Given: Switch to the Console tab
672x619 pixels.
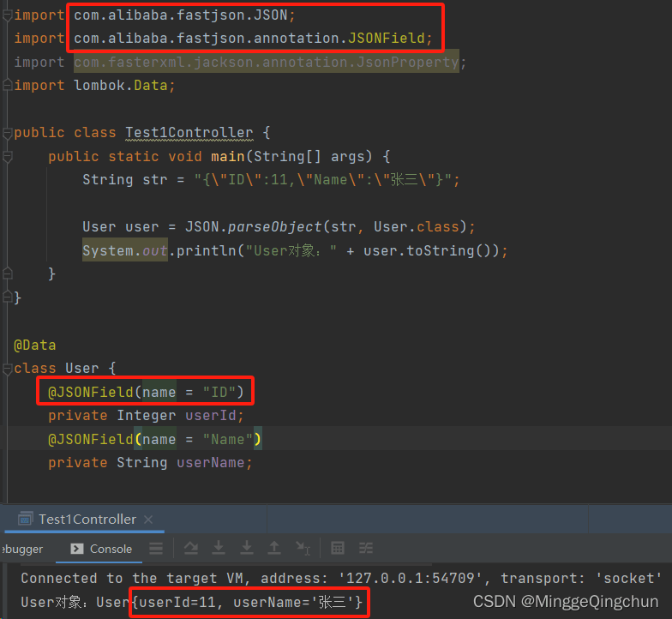Looking at the screenshot, I should (x=101, y=549).
